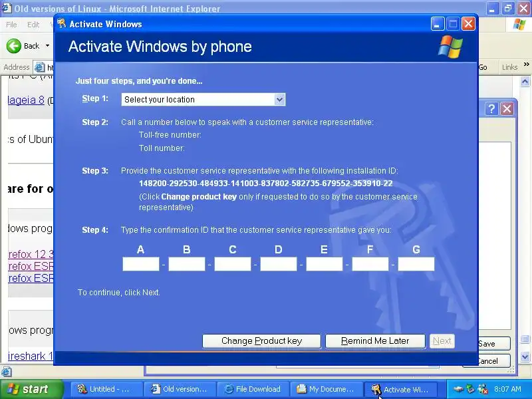Click confirmation ID field B
532x399 pixels.
(x=187, y=264)
